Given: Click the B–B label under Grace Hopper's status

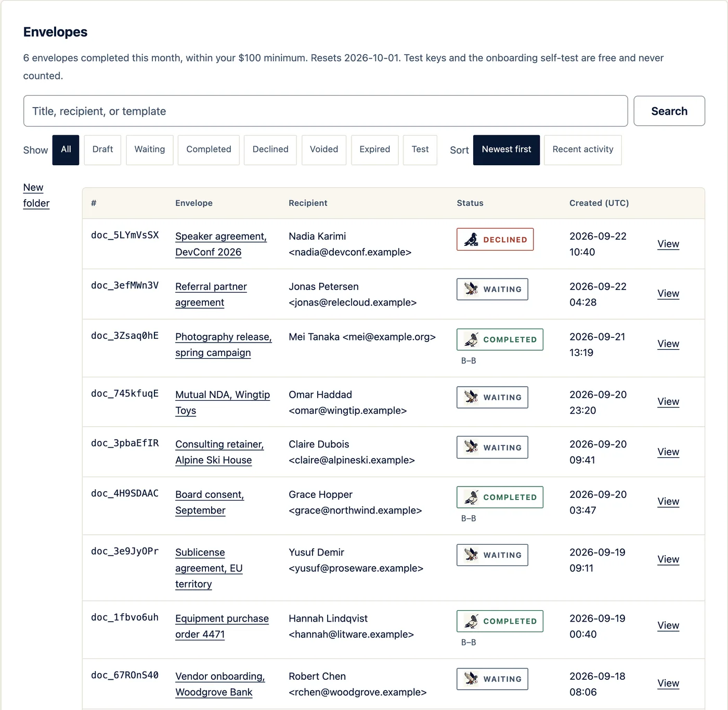Looking at the screenshot, I should point(469,518).
